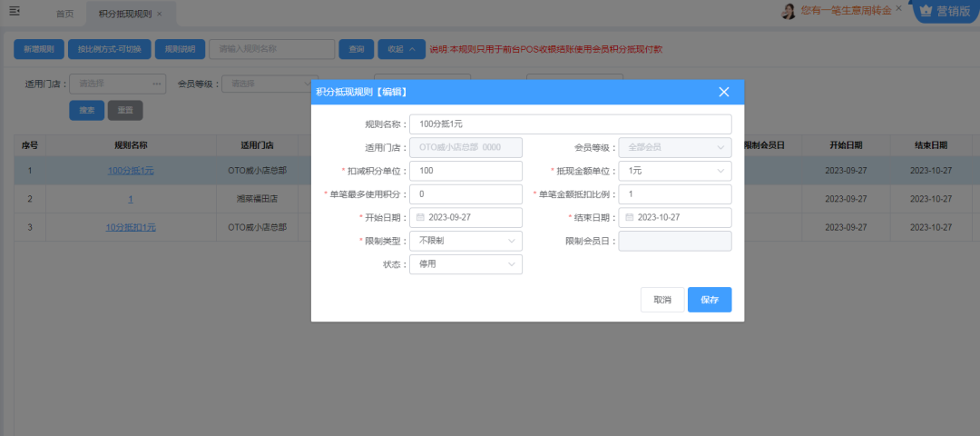Open the 状态 dropdown showing 停用
980x436 pixels.
465,264
